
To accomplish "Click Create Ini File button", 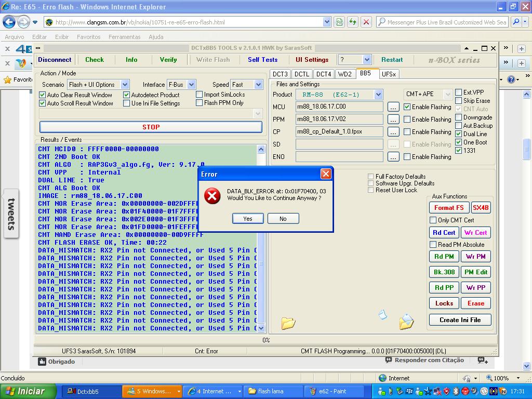I will 460,320.
